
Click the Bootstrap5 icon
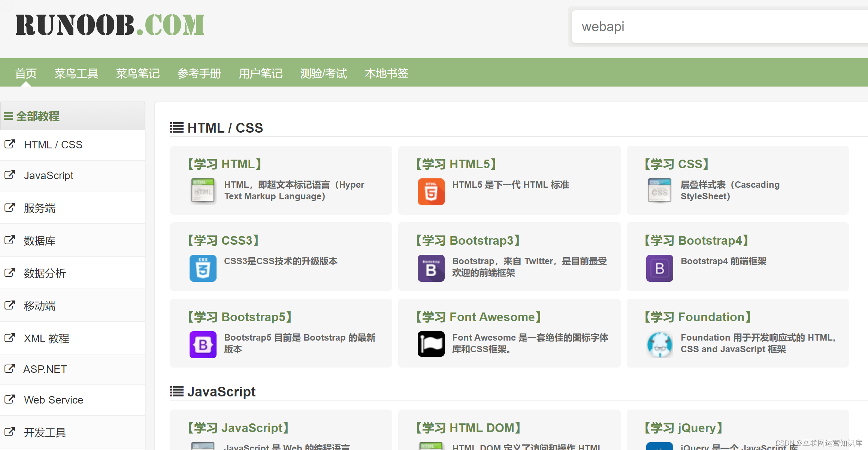pyautogui.click(x=203, y=344)
